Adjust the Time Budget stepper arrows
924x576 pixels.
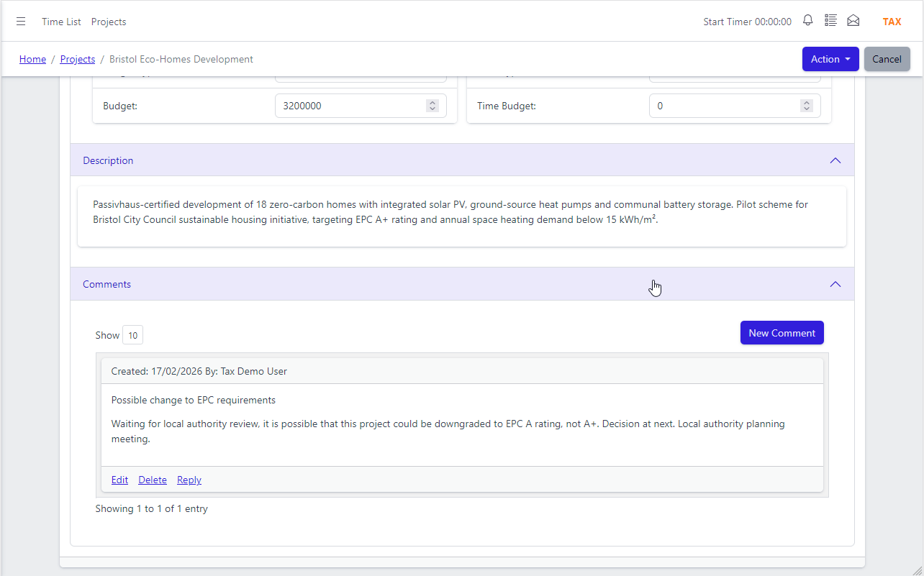click(x=807, y=106)
